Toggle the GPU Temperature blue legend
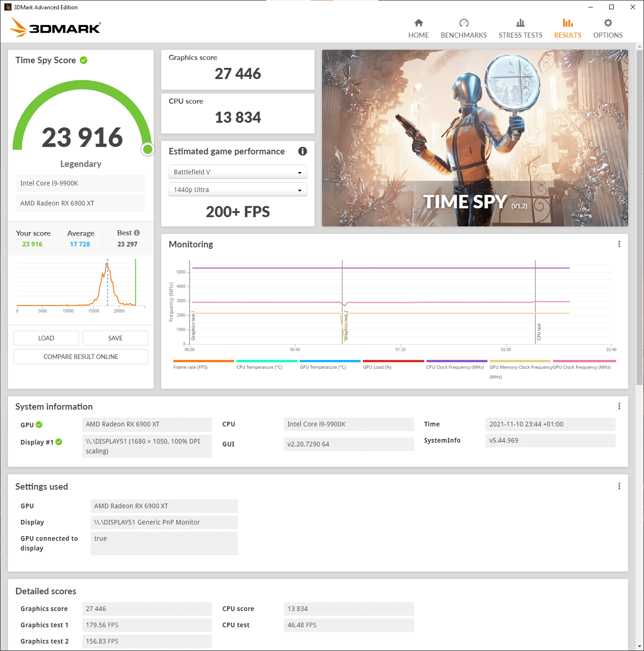This screenshot has height=651, width=644. pyautogui.click(x=330, y=365)
